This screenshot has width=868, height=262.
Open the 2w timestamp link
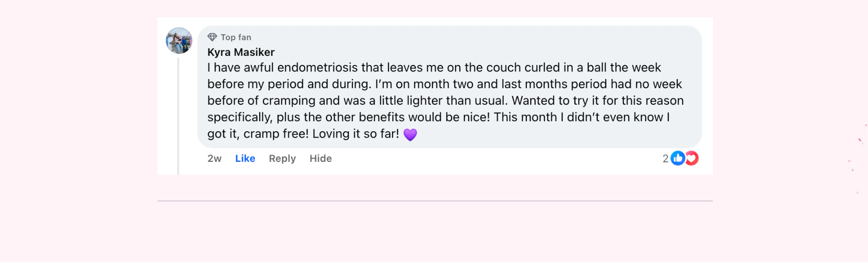tap(214, 158)
